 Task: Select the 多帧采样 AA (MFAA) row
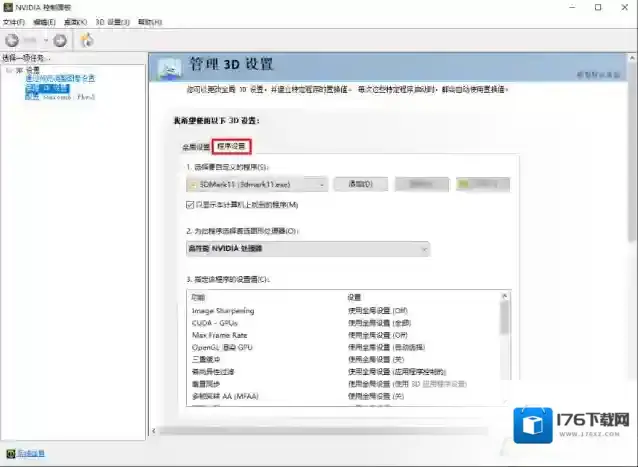[x=344, y=396]
